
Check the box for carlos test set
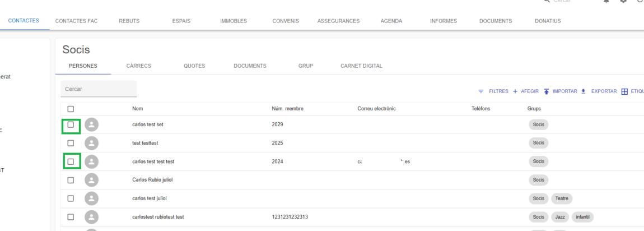[x=71, y=124]
